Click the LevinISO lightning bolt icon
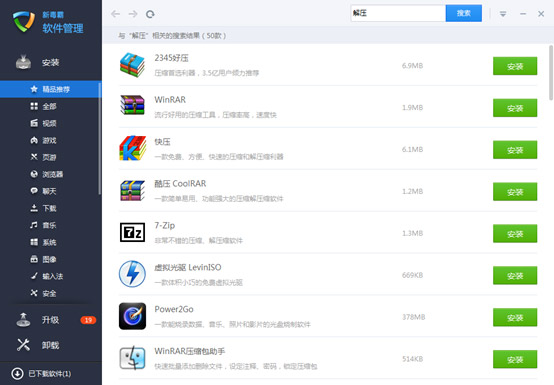 (x=132, y=274)
